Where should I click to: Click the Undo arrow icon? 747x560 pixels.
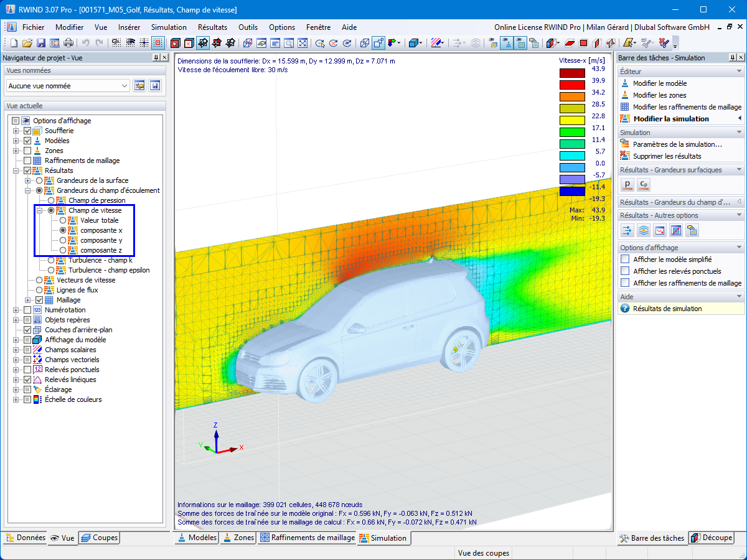click(x=85, y=43)
